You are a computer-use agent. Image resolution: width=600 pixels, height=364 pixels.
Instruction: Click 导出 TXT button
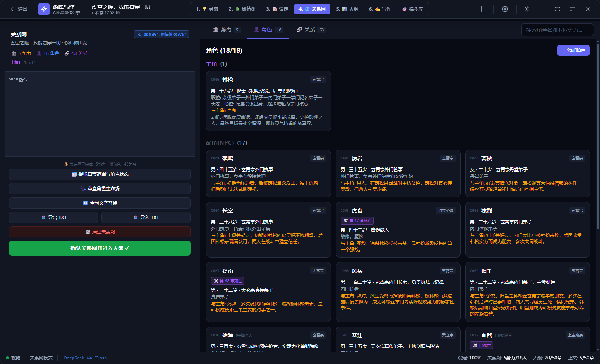pyautogui.click(x=54, y=217)
